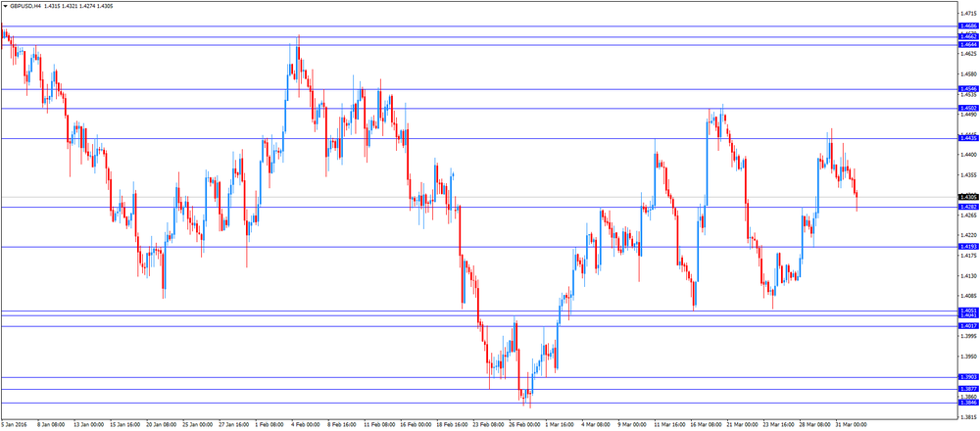Click the 1.4220 price scale value

tap(969, 235)
